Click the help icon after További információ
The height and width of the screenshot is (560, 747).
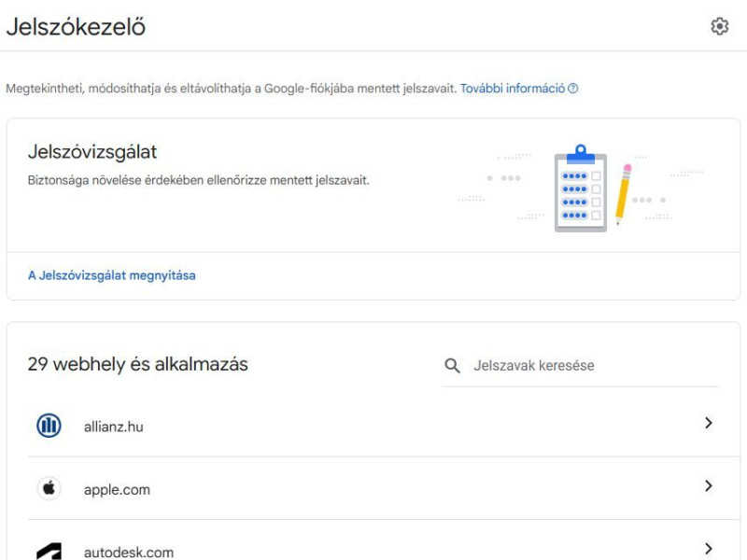coord(573,89)
